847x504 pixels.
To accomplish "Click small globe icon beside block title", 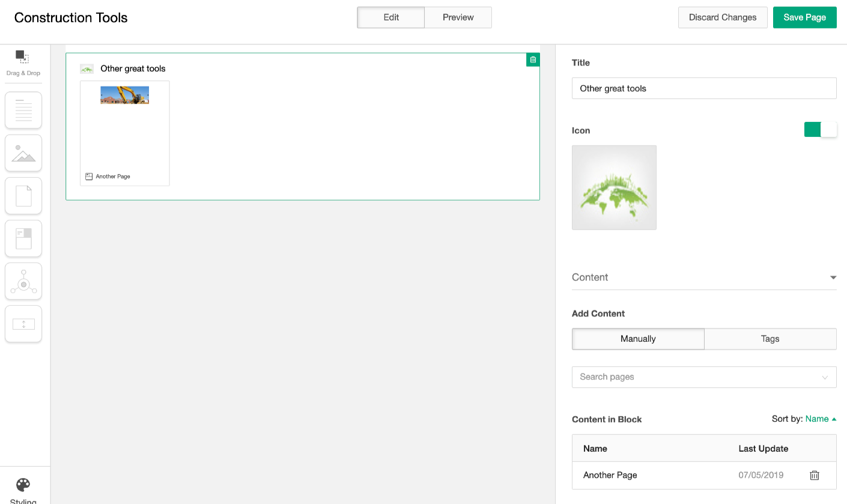I will 87,69.
